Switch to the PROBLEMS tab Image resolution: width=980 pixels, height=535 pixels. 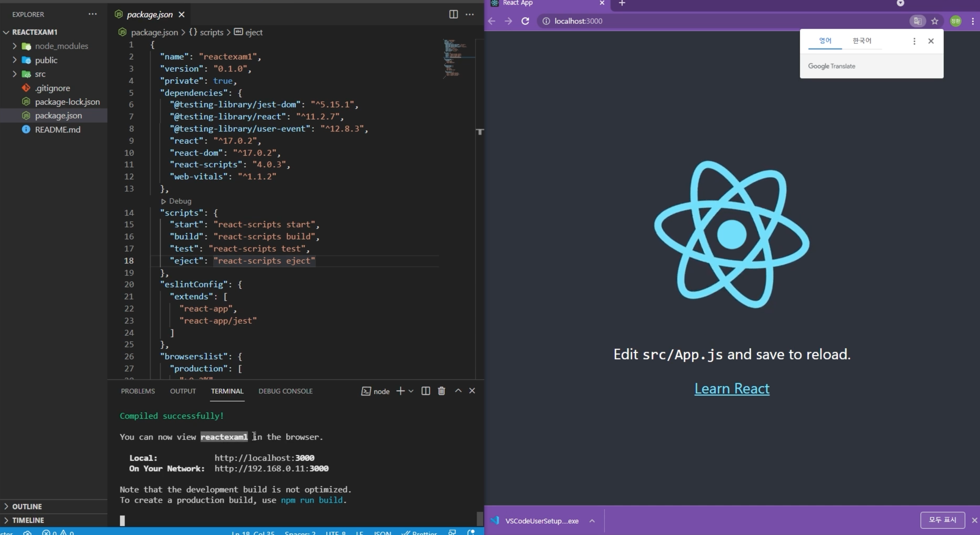coord(138,391)
